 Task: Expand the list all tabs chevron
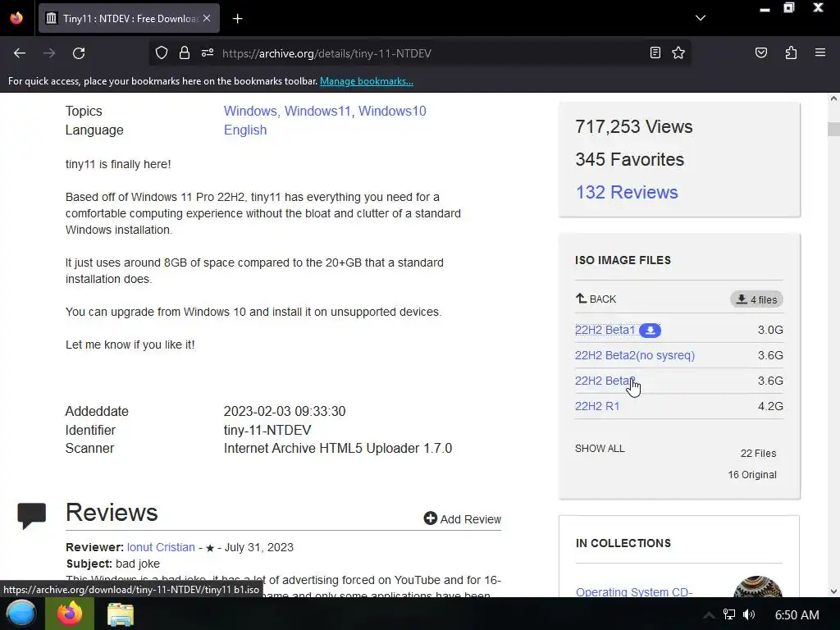point(701,18)
